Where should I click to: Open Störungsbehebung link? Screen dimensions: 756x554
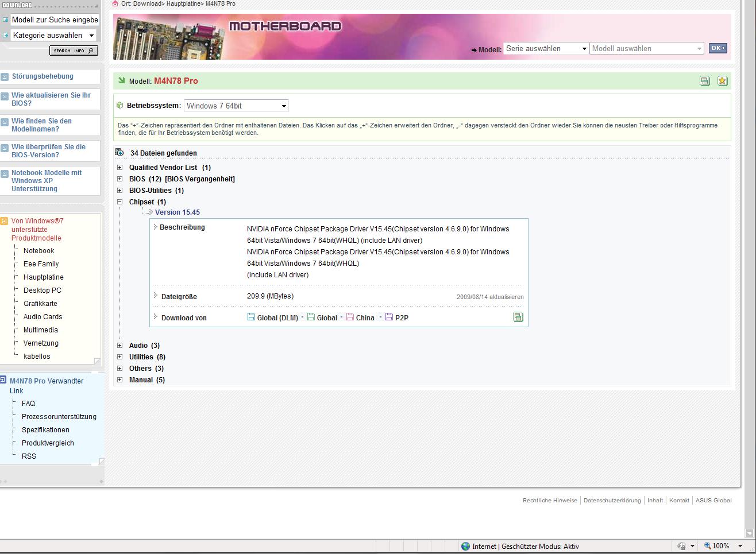(x=43, y=76)
